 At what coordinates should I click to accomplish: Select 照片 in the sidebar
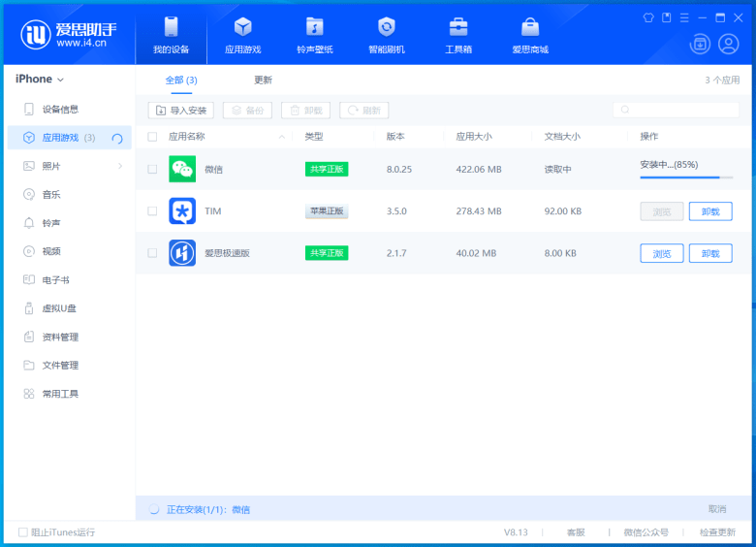pyautogui.click(x=70, y=166)
